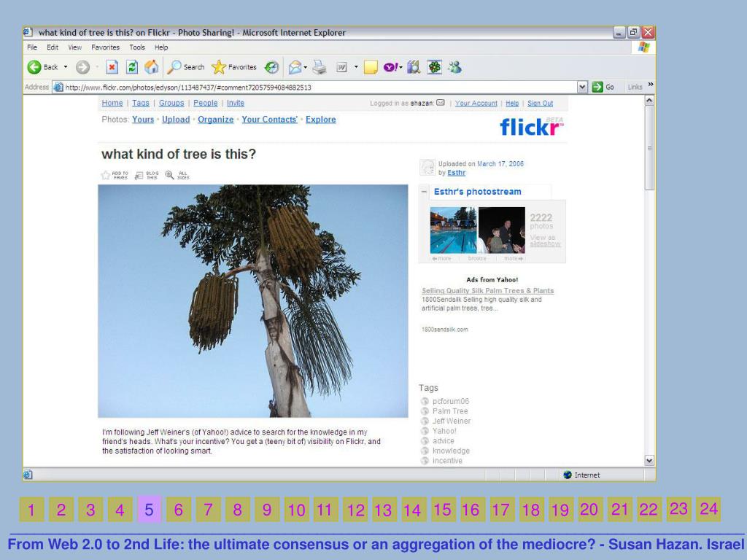View All Sizes with the magnifier icon
Screen dimensions: 747x560
click(169, 175)
